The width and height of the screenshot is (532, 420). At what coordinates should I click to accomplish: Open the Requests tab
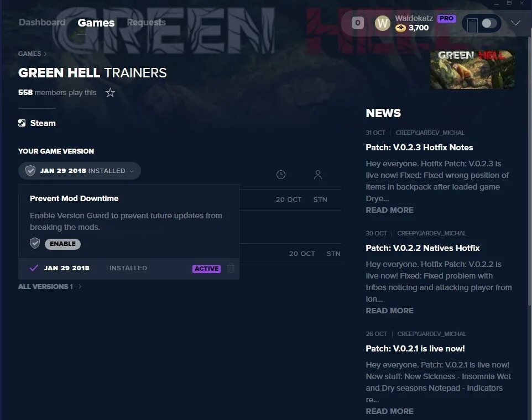click(x=146, y=22)
